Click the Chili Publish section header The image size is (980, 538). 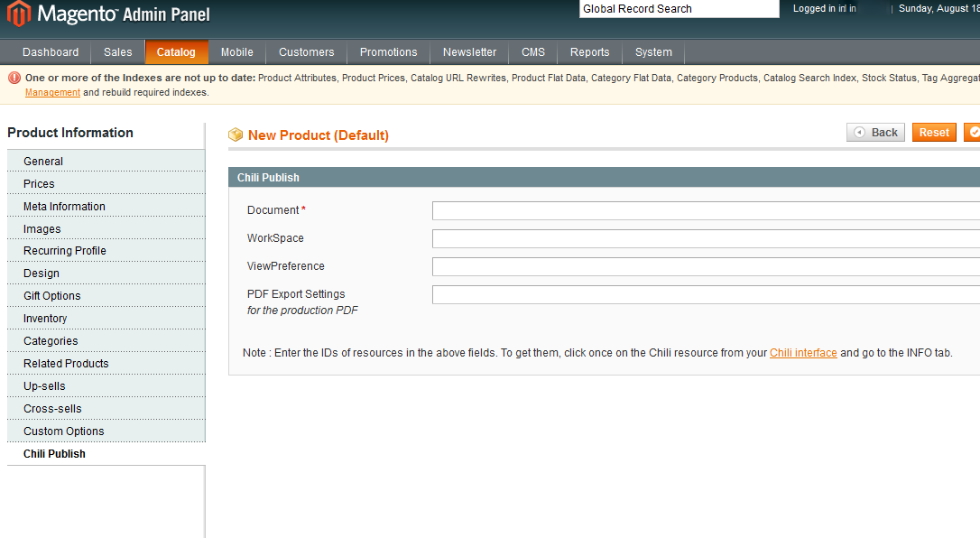click(604, 178)
